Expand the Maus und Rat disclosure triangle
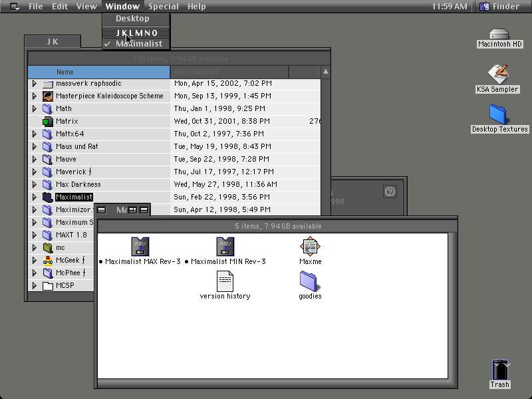532x399 pixels. click(x=35, y=146)
